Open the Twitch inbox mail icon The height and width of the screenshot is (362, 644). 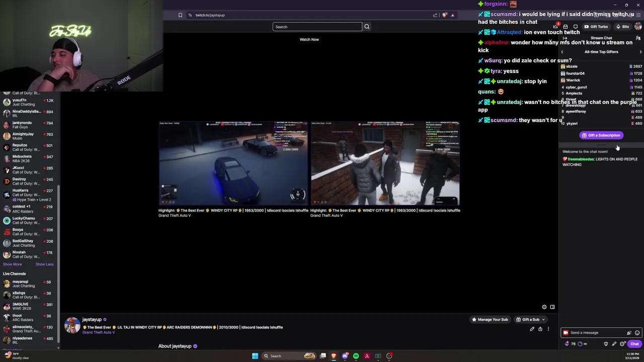pos(566,27)
